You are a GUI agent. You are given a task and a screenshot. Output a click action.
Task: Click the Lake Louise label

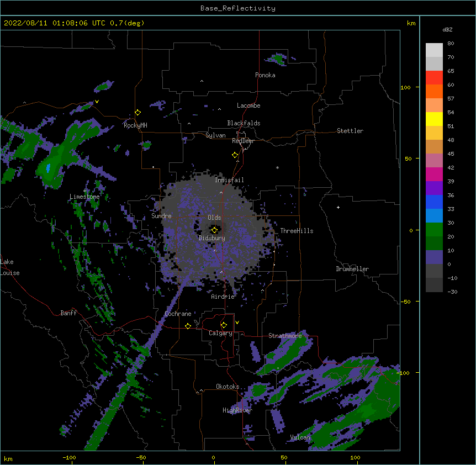tap(10, 267)
